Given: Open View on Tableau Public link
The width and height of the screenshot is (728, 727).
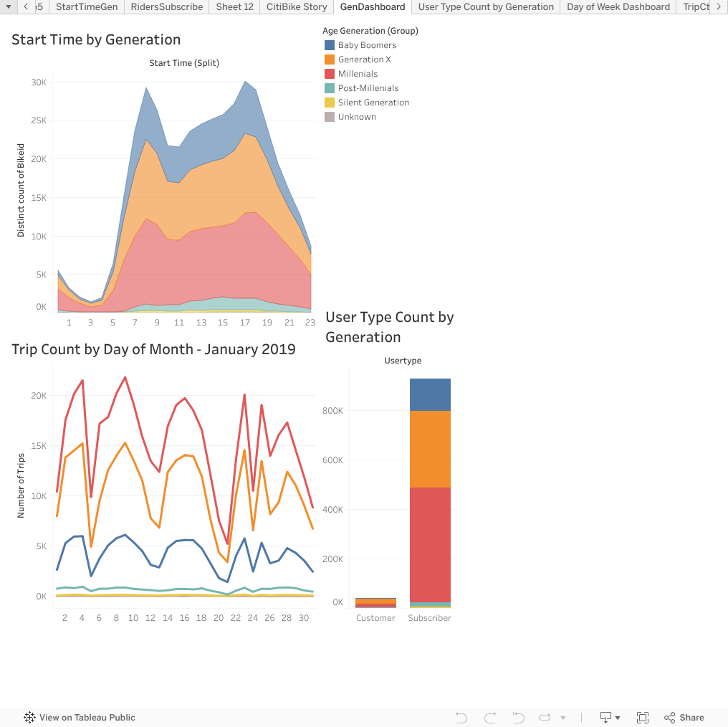Looking at the screenshot, I should [80, 717].
